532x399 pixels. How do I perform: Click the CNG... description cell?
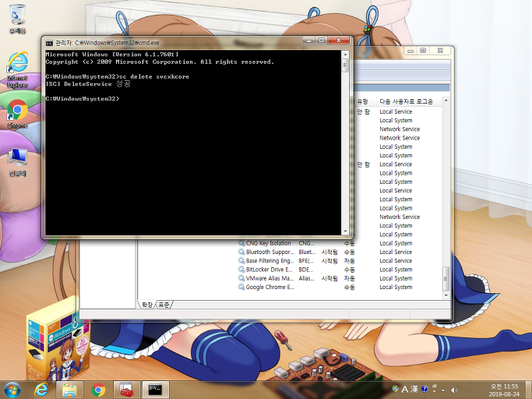point(306,243)
